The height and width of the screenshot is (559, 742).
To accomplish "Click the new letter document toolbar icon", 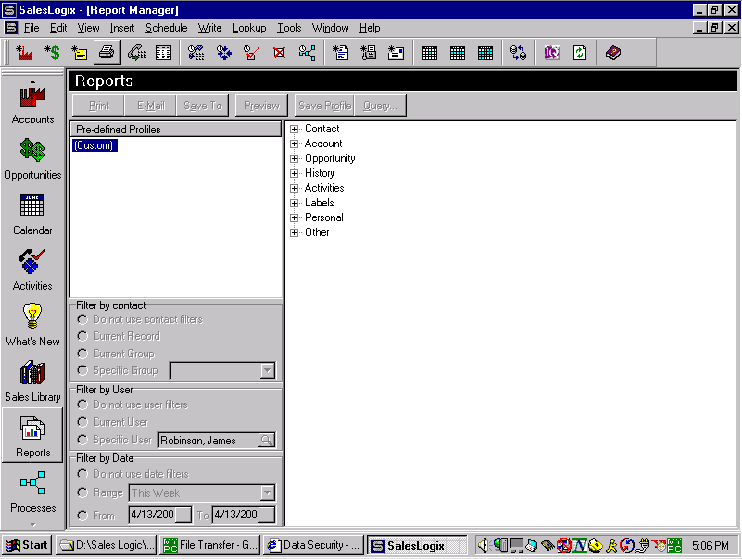I will point(340,53).
